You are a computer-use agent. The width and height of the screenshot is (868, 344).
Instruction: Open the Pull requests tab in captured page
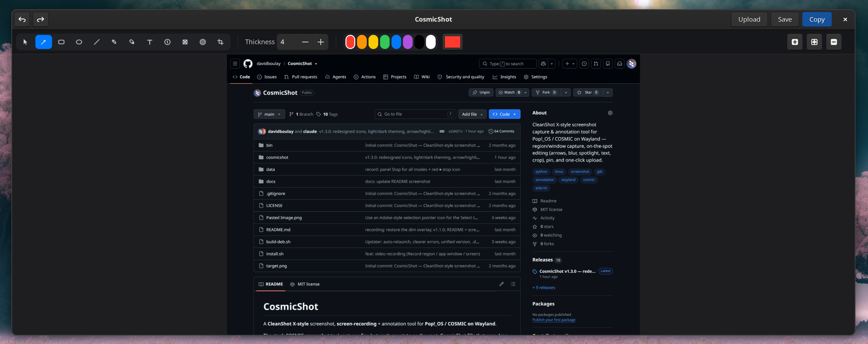pyautogui.click(x=301, y=77)
